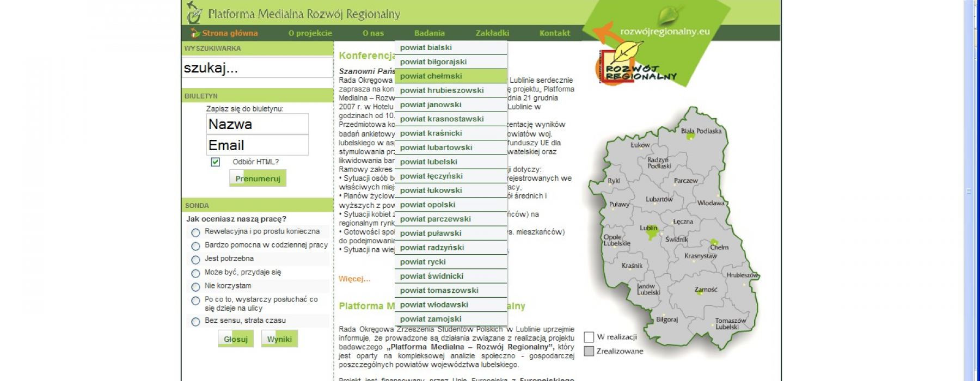Click Hrubieszów region on the map

[742, 275]
